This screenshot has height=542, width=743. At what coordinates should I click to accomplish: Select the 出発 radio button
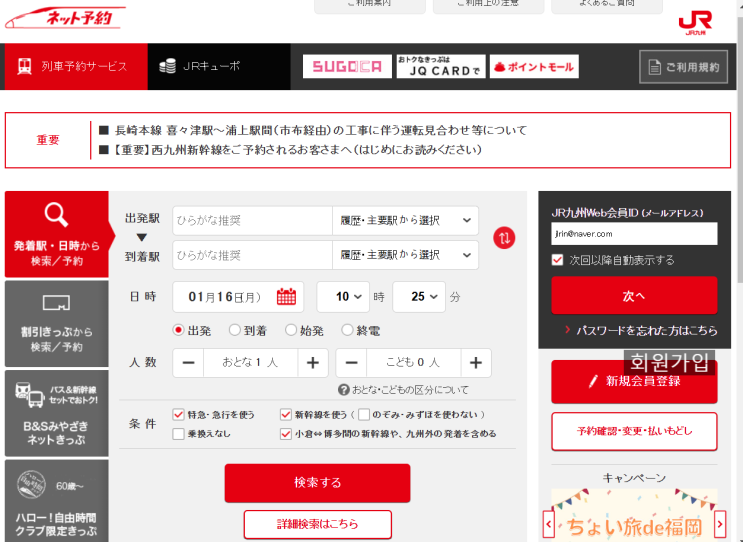coord(179,330)
